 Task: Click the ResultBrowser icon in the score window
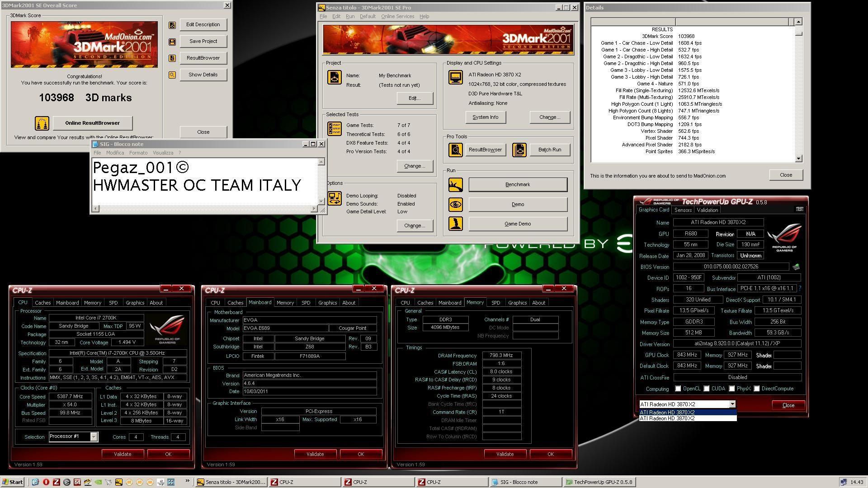pos(172,58)
